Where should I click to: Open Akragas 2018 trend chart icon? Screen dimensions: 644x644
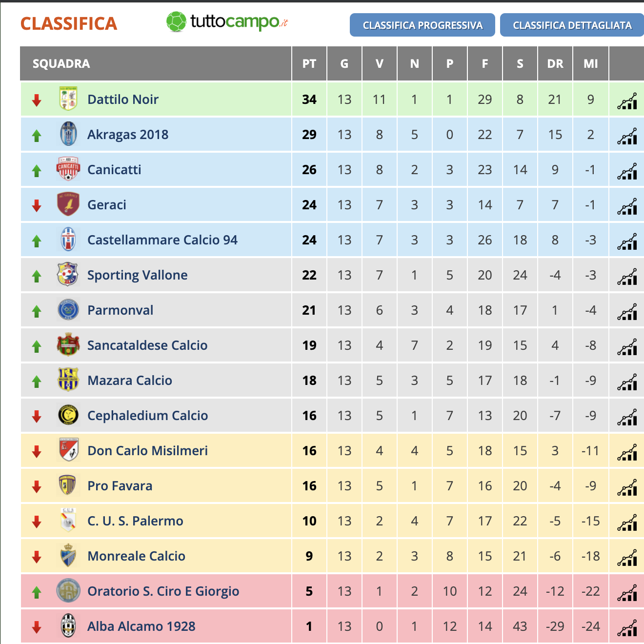pos(627,136)
